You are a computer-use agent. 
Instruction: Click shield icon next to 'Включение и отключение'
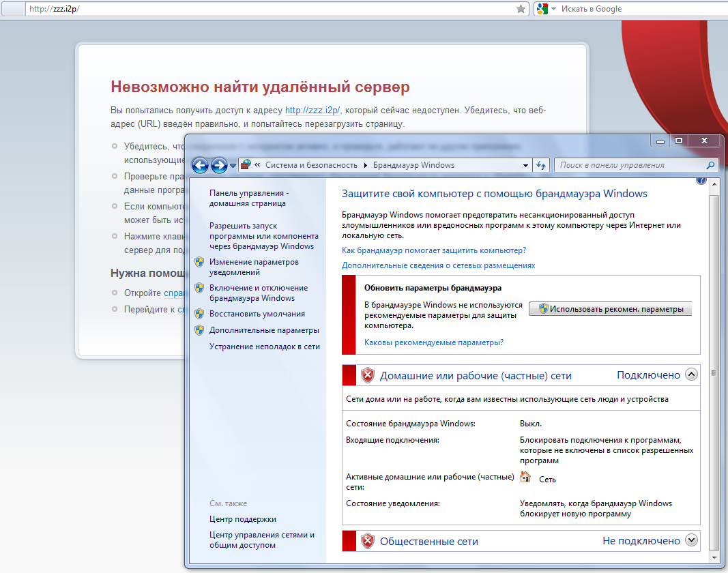point(199,288)
